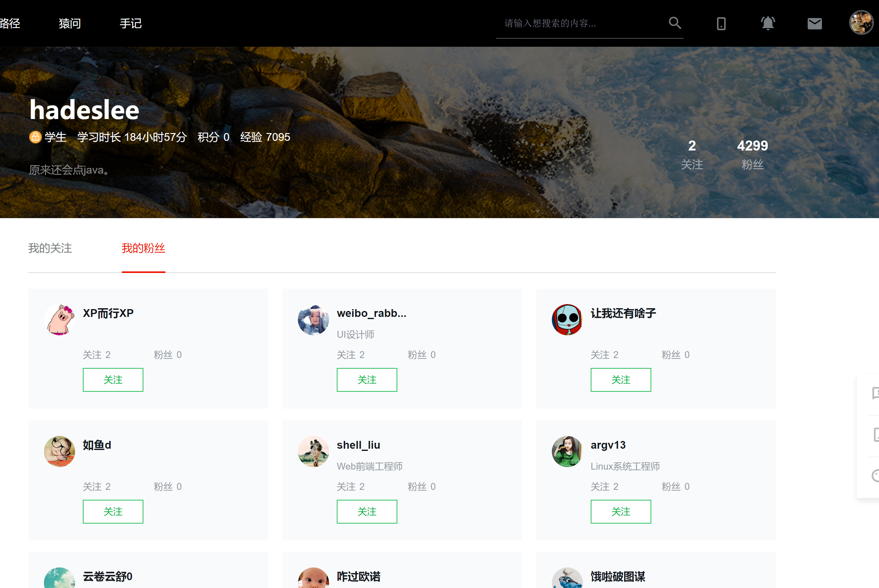
Task: Click the feedback icon in right sidebar
Action: click(875, 393)
